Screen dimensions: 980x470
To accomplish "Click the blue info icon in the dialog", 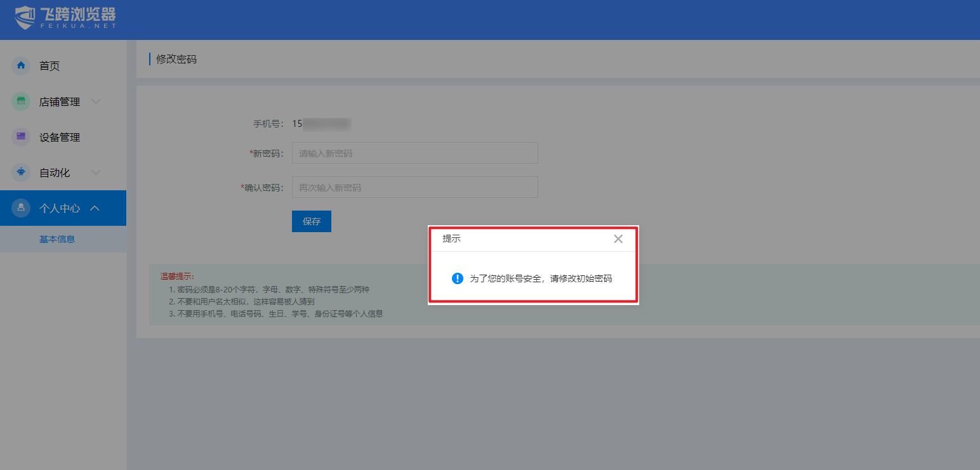I will [x=457, y=278].
